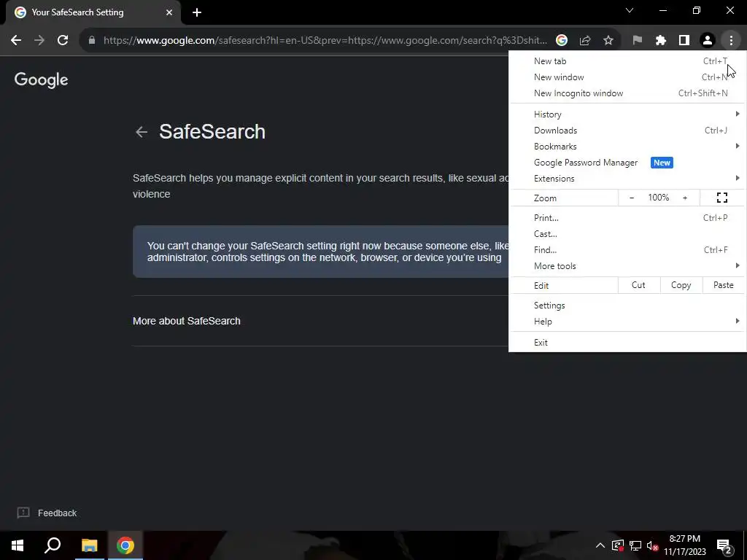Image resolution: width=747 pixels, height=560 pixels.
Task: Toggle the side panel icon
Action: tap(684, 40)
